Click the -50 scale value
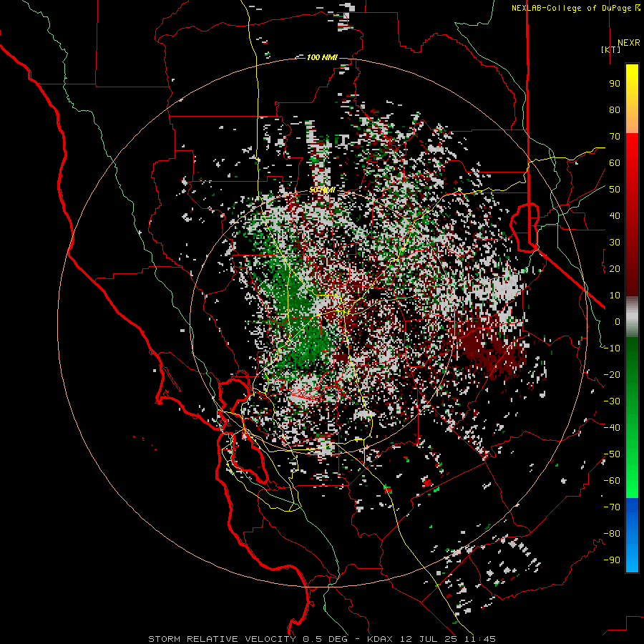Screen dimensions: 644x644 [613, 454]
